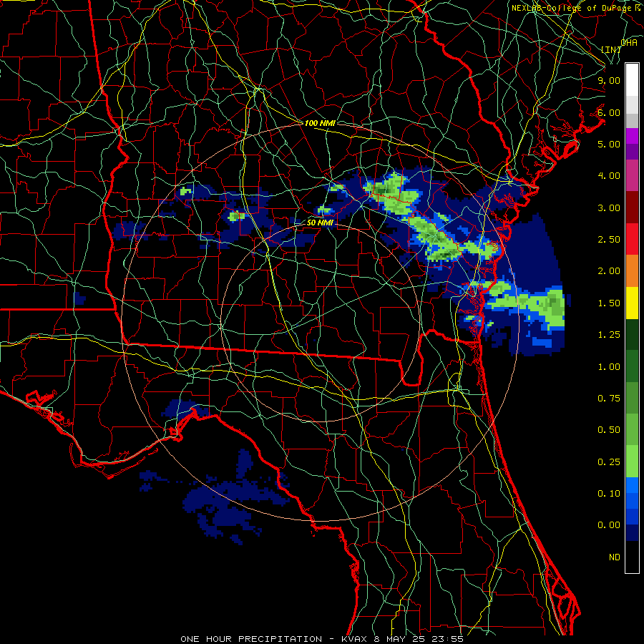This screenshot has height=644, width=644.
Task: Click the 0.00 scale value
Action: (x=609, y=525)
